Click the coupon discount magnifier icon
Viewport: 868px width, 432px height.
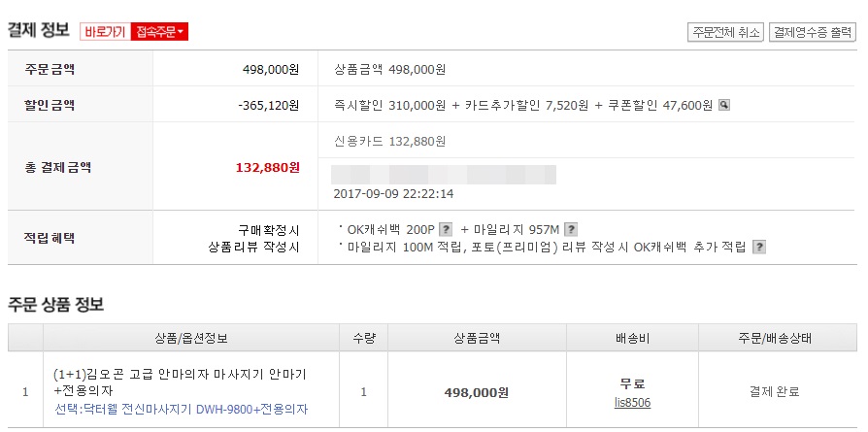click(723, 105)
